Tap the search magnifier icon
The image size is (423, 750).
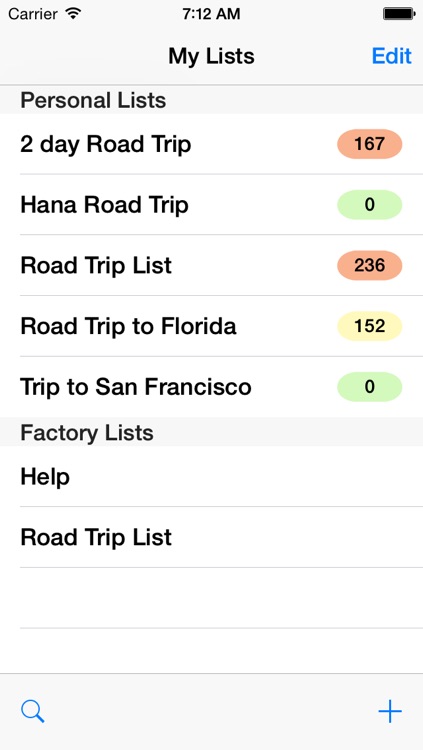[x=33, y=711]
